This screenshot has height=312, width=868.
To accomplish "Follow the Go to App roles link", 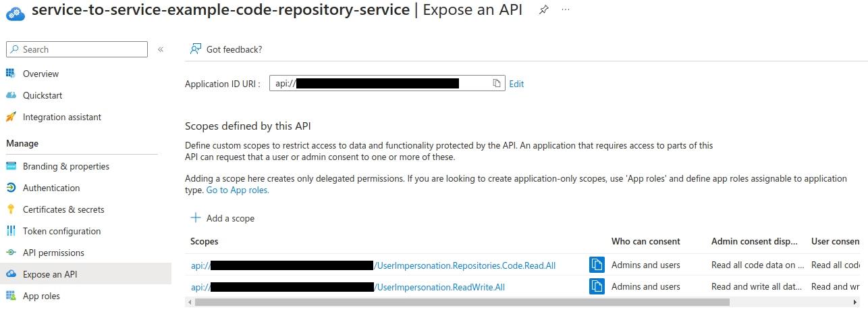I will [238, 190].
